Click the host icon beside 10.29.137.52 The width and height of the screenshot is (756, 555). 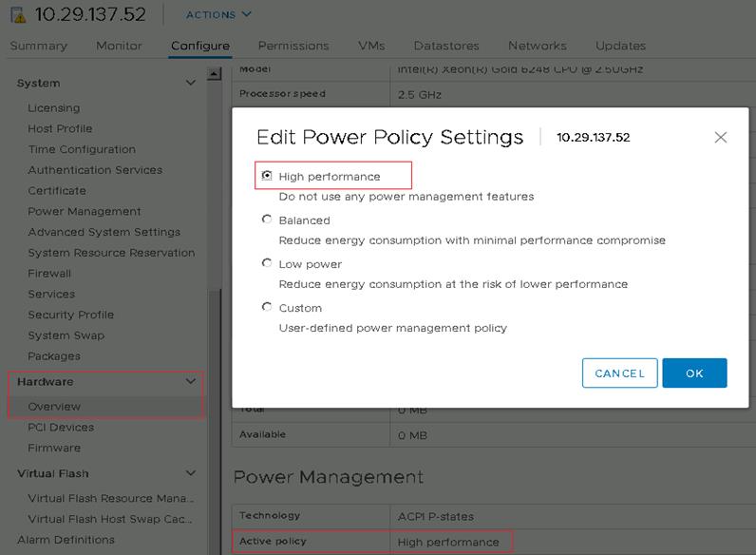pyautogui.click(x=16, y=14)
